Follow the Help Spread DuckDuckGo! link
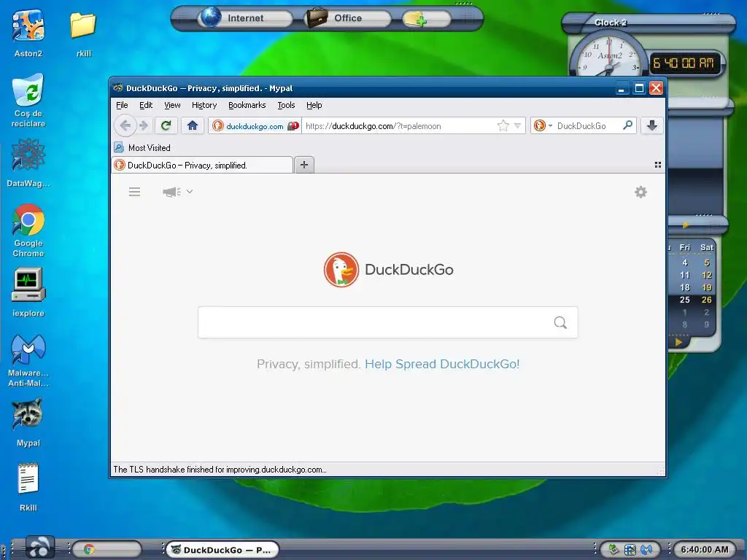This screenshot has height=560, width=747. click(x=442, y=365)
